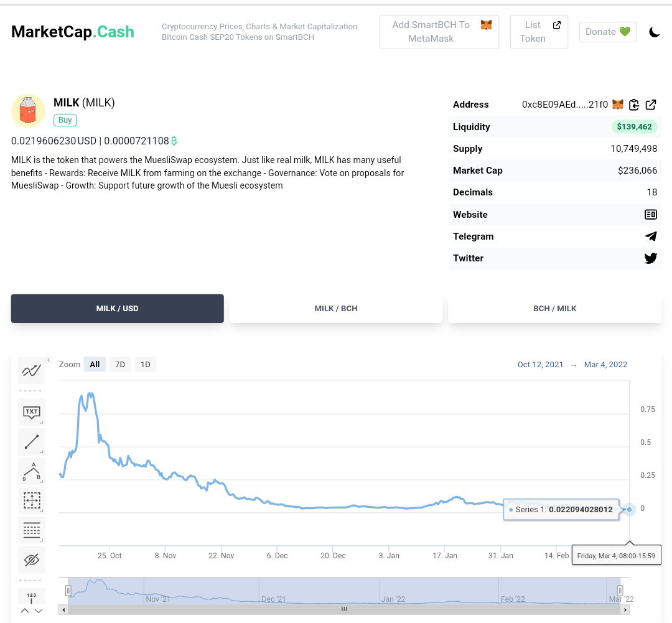Expand the measure tool options
This screenshot has width=672, height=623.
tap(42, 511)
